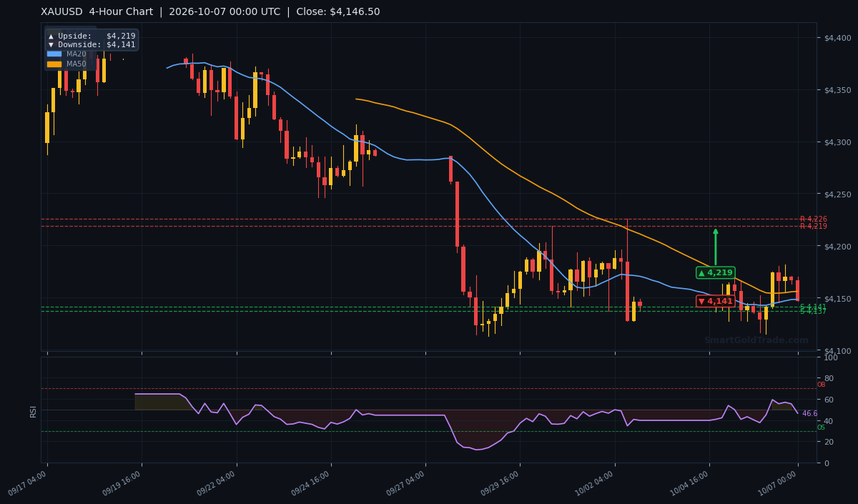Click the 09/19 16:00 date label
The width and height of the screenshot is (858, 504).
pyautogui.click(x=121, y=483)
